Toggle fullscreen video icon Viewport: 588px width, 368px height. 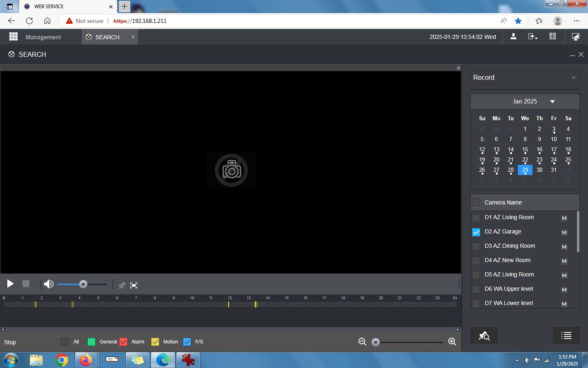tap(134, 285)
